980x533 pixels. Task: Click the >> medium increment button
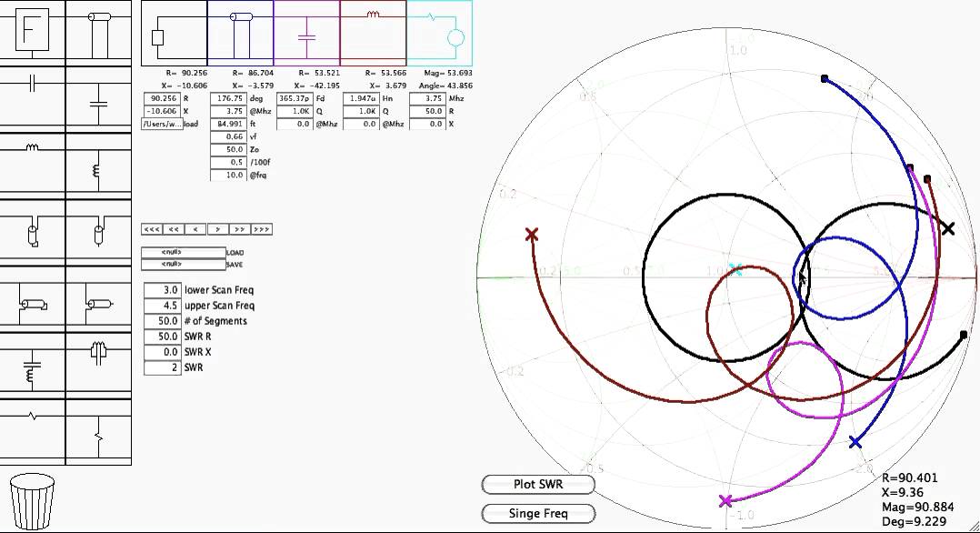[x=239, y=229]
